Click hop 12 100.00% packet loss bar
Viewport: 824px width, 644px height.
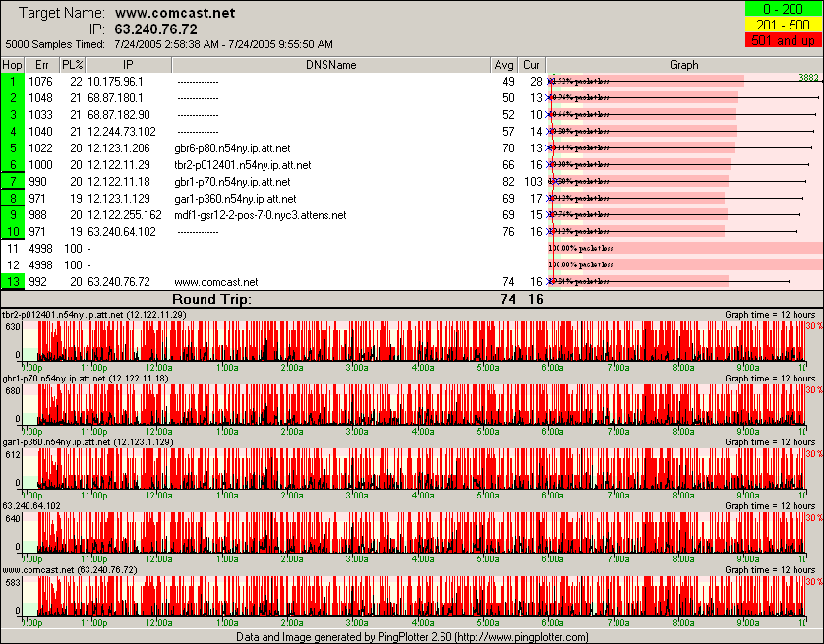pos(684,265)
